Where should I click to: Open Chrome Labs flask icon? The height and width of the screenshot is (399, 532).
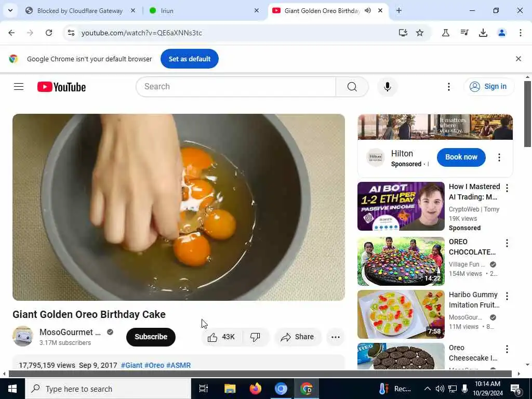click(445, 33)
